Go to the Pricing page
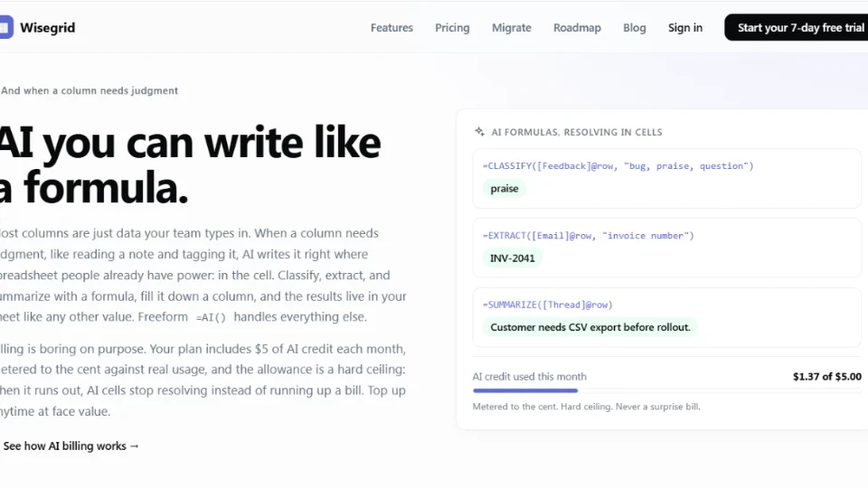 452,28
